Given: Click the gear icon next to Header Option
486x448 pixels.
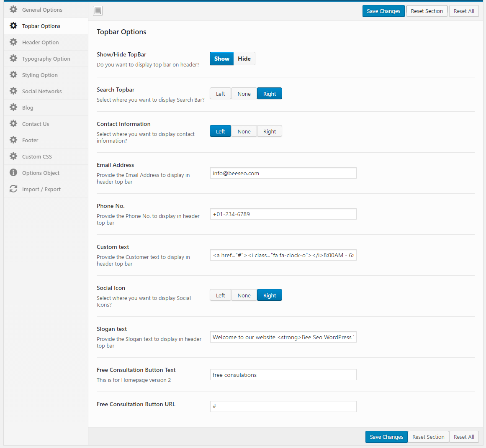Looking at the screenshot, I should 13,42.
